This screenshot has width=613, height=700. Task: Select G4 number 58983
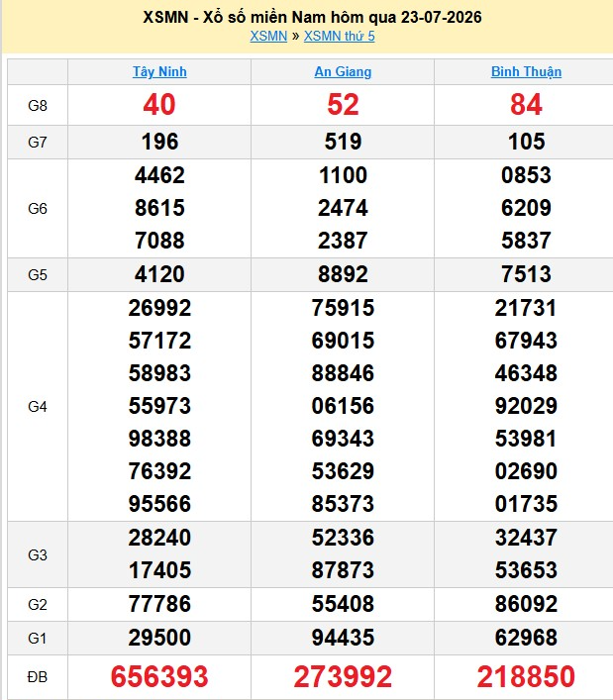pos(159,373)
